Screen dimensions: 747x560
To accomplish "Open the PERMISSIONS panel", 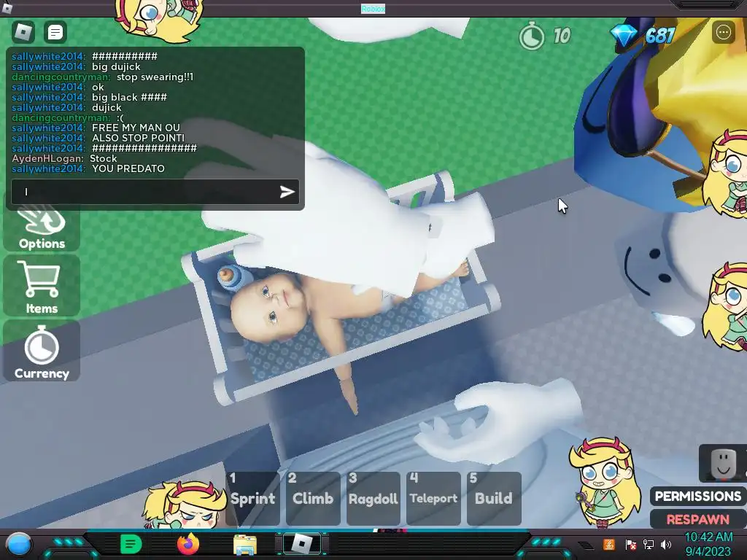I will [x=698, y=496].
